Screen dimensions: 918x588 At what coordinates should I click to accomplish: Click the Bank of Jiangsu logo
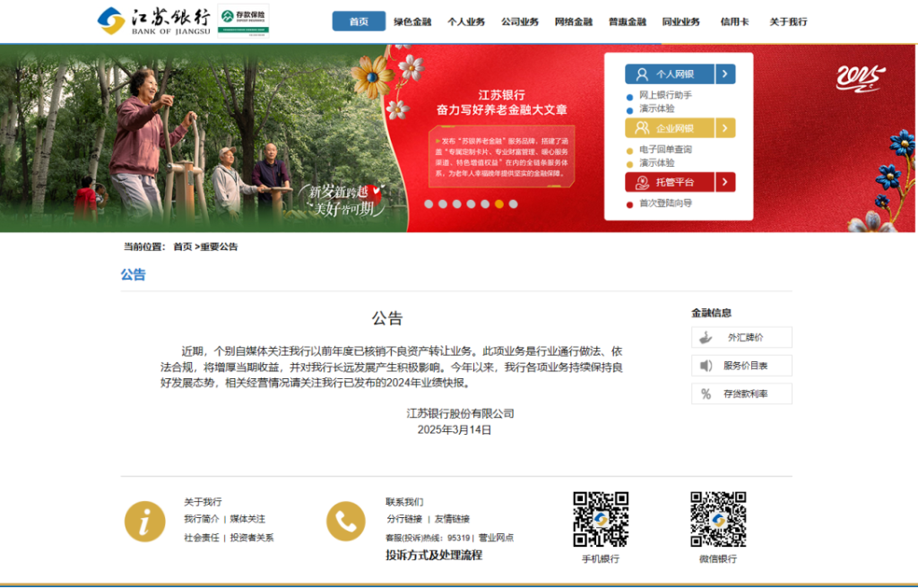[x=153, y=22]
